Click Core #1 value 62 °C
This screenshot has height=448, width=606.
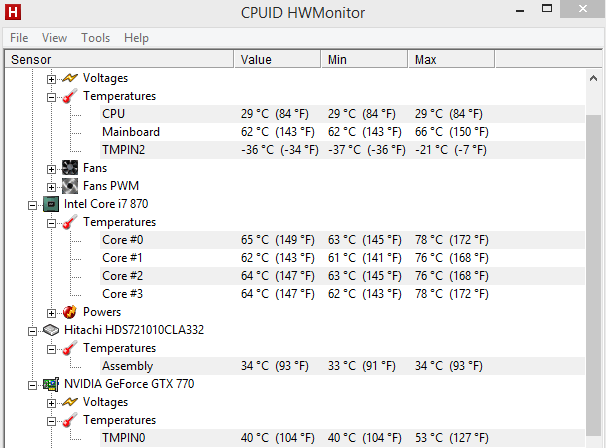[x=278, y=258]
